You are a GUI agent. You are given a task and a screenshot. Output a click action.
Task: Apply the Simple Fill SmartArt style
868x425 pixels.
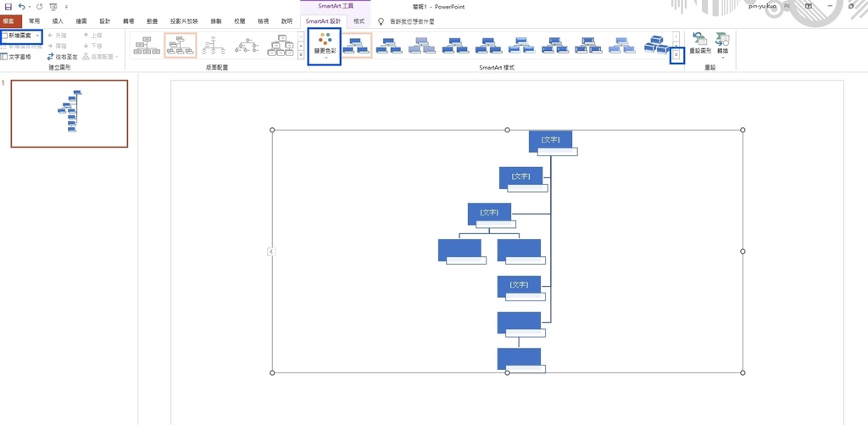(x=356, y=46)
